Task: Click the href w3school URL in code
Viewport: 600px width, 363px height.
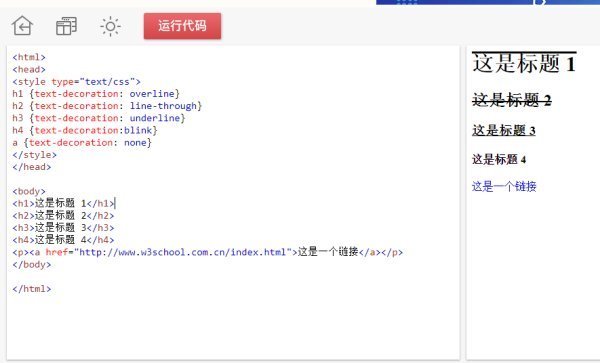Action: point(183,252)
